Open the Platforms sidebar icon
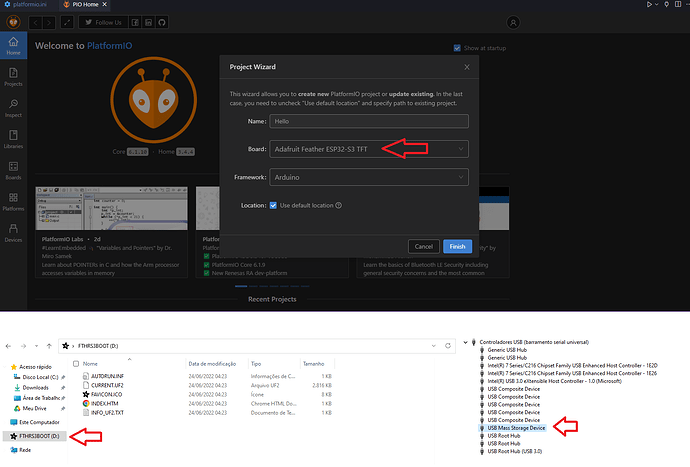 [x=13, y=202]
